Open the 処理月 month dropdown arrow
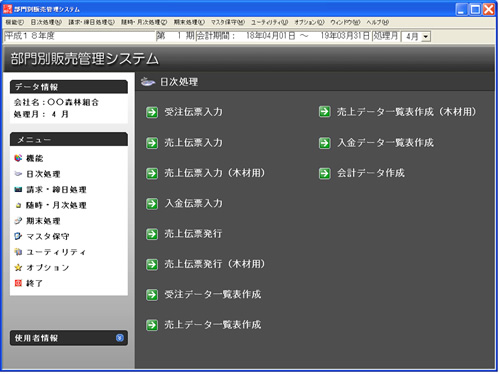The height and width of the screenshot is (374, 500). [425, 36]
